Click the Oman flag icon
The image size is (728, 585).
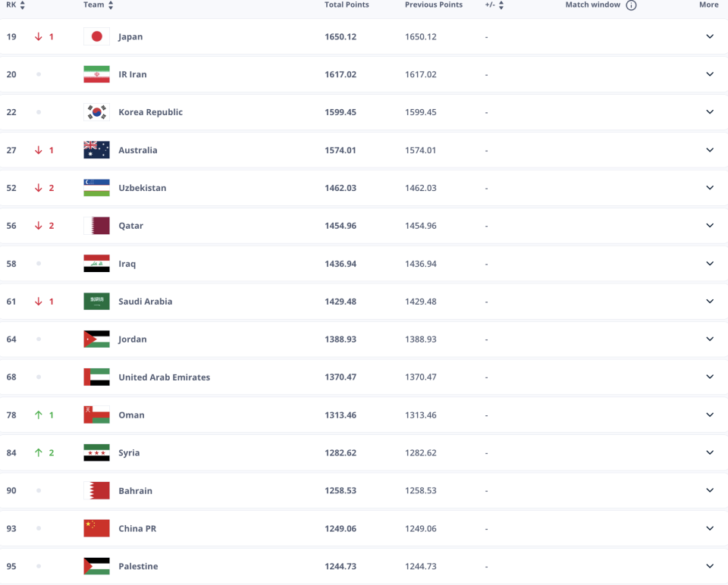pyautogui.click(x=96, y=415)
